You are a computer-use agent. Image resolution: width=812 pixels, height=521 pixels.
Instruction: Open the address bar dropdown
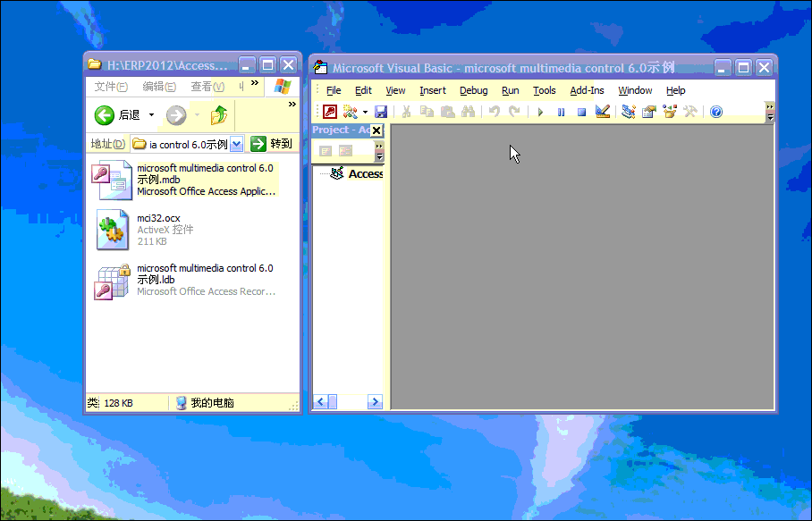click(237, 144)
